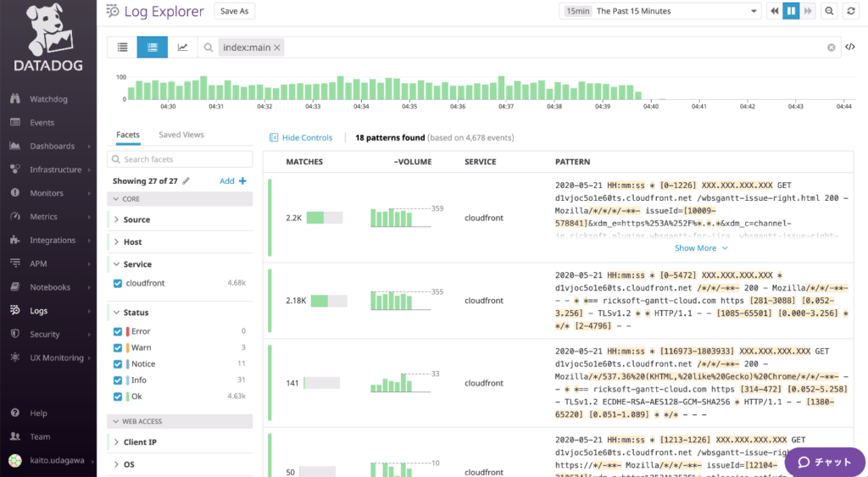
Task: Open Watchdog from the sidebar
Action: [x=48, y=99]
